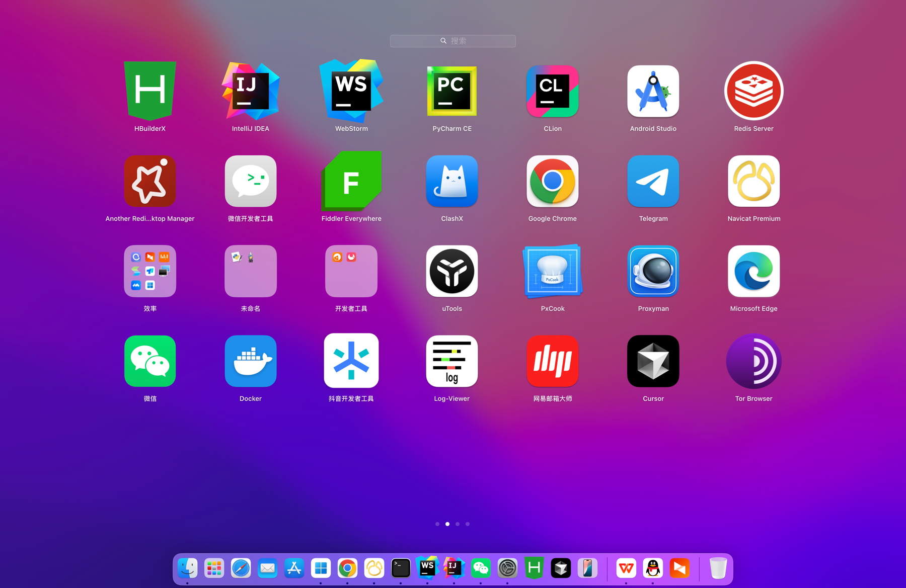
Task: Open HBuilderX from Launchpad grid
Action: [x=150, y=91]
